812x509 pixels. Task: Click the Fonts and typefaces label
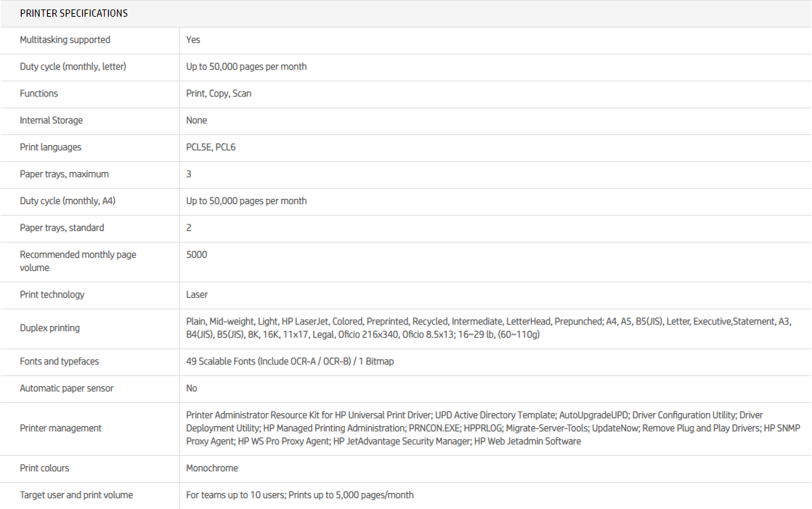tap(59, 362)
